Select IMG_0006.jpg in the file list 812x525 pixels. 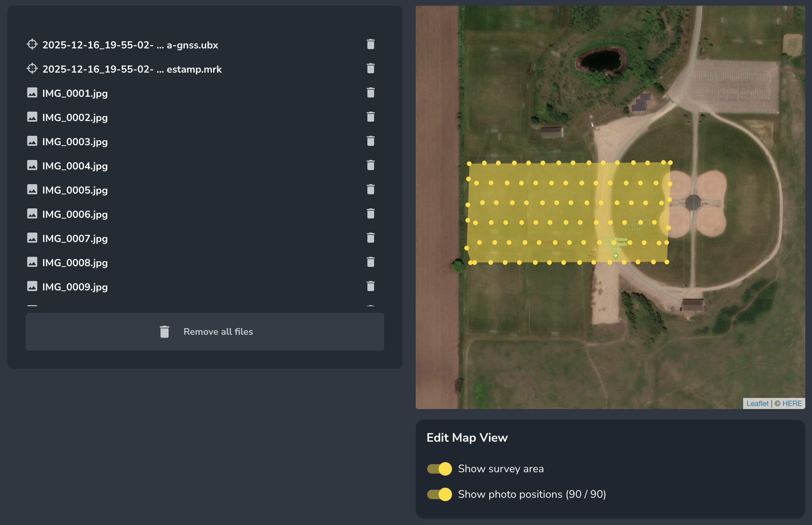75,214
